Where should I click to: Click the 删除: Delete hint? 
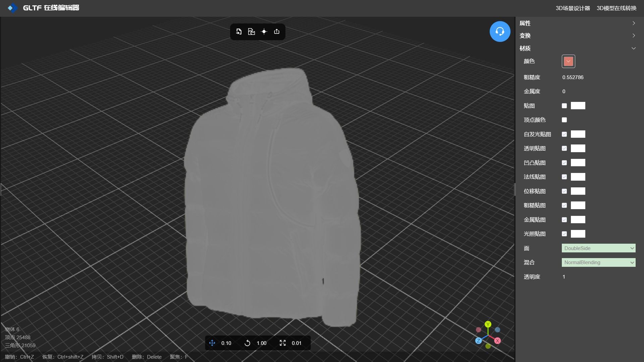coord(147,357)
